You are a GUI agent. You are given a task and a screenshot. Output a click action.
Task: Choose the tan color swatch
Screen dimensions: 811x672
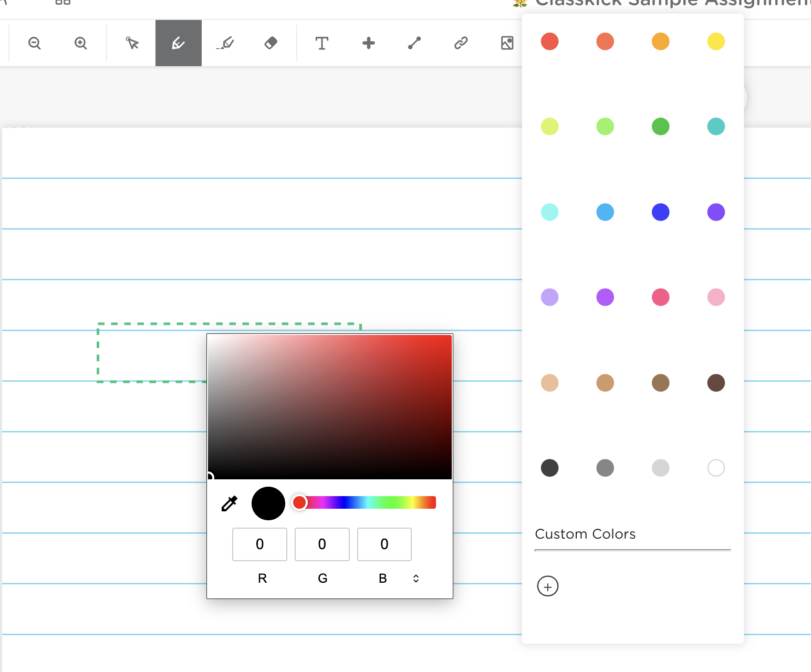point(605,383)
